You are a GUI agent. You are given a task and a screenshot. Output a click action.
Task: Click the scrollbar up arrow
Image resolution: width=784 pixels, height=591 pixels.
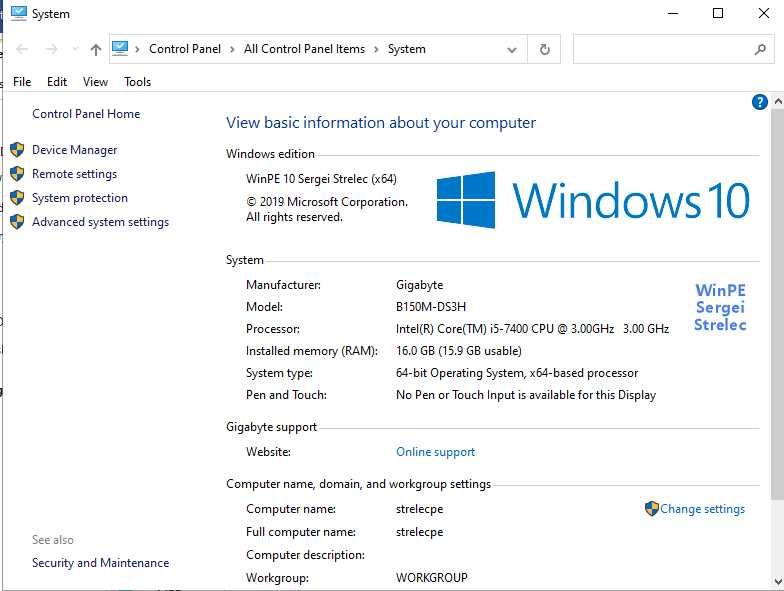click(x=778, y=101)
